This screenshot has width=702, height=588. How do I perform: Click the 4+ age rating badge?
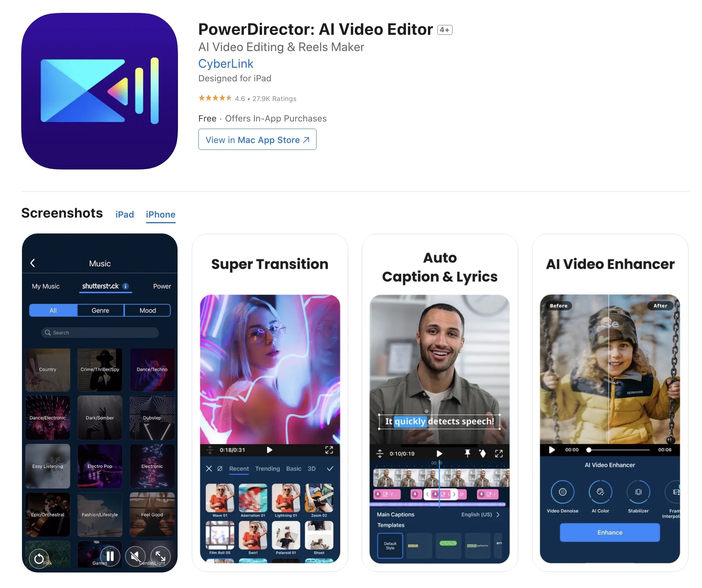click(445, 30)
